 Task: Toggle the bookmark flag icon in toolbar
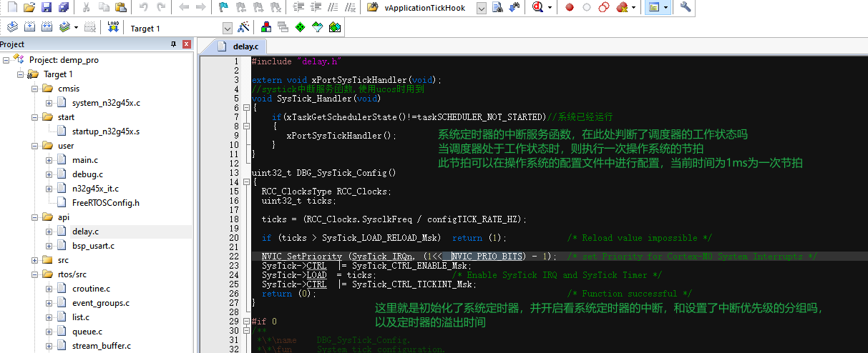tap(223, 7)
